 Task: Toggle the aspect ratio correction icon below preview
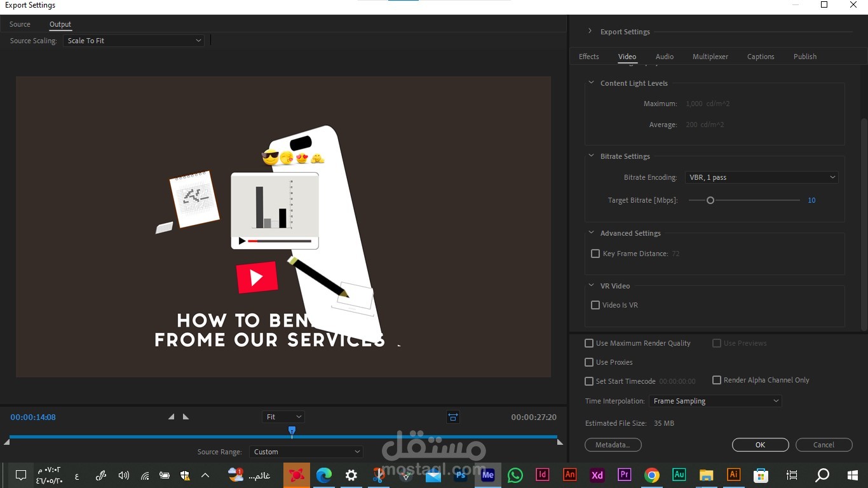click(453, 417)
